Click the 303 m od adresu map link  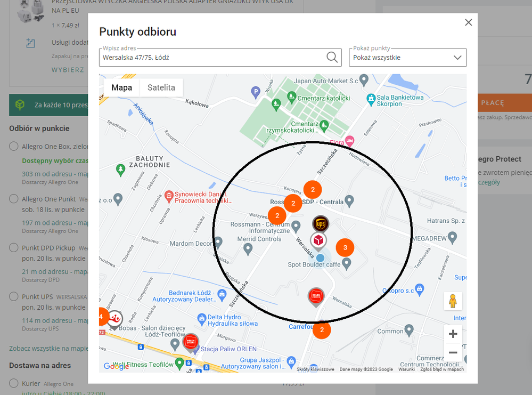click(55, 174)
